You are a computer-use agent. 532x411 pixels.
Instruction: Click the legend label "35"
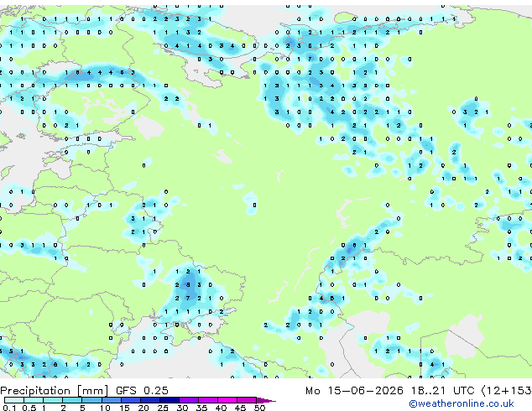201,408
